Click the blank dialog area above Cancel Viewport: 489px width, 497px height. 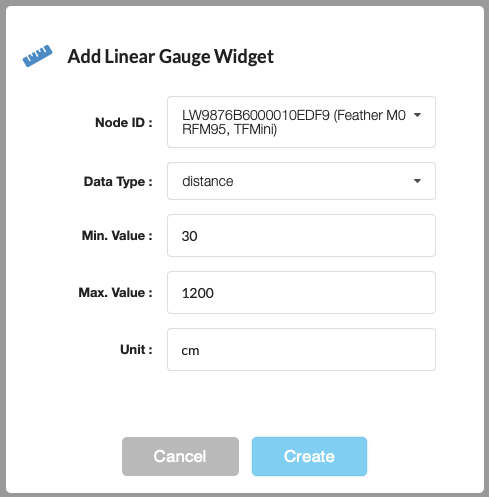[245, 405]
